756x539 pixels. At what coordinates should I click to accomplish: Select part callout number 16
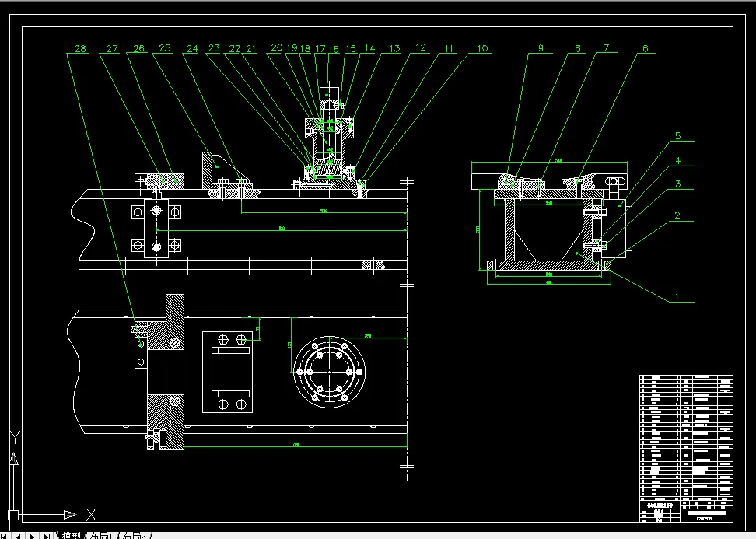[x=334, y=49]
